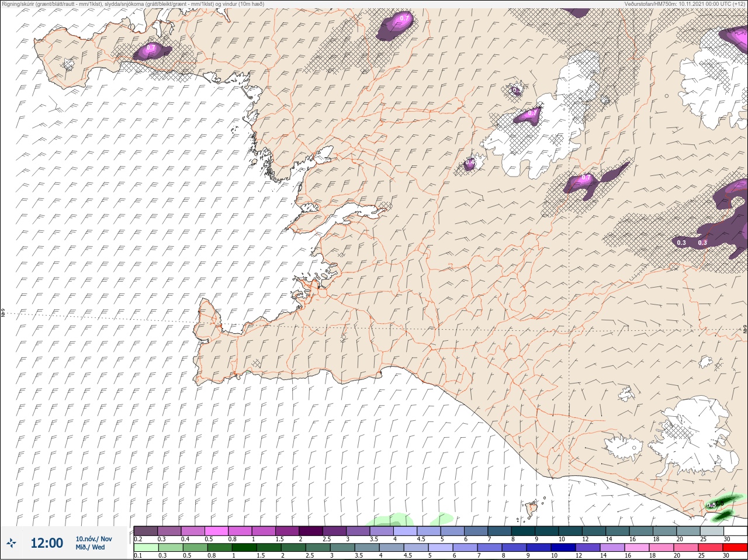Select the dark teal 9 swatch in upper legend
Screen dimensions: 748x560
click(547, 531)
